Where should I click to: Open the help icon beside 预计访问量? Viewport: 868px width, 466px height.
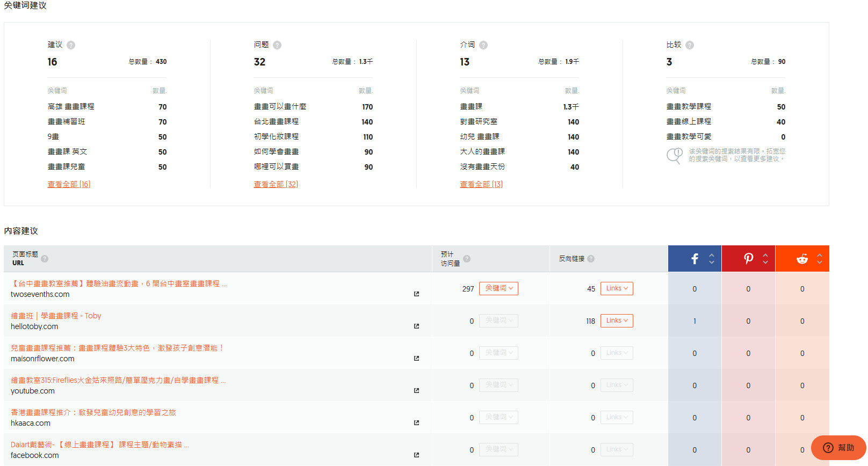pyautogui.click(x=467, y=259)
